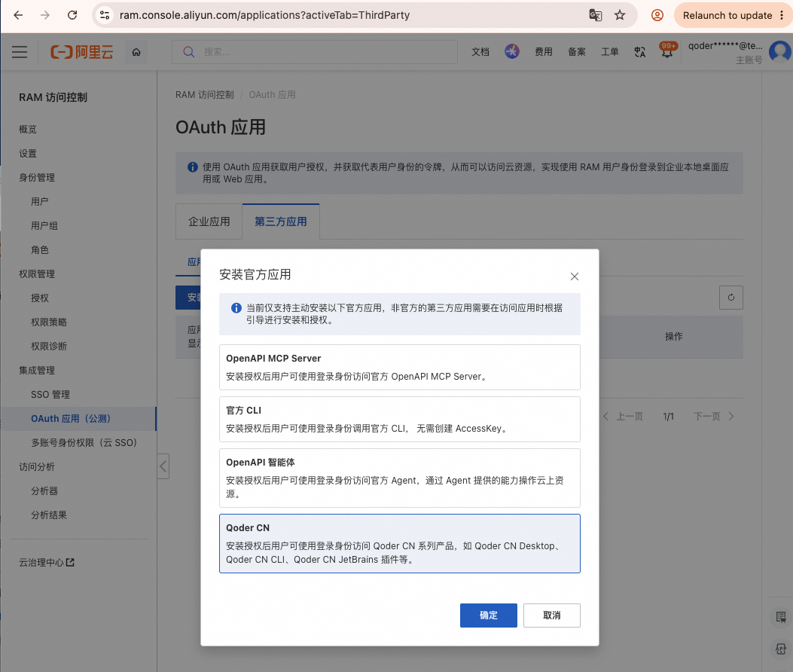Expand the 身份管理 sidebar section
Image resolution: width=793 pixels, height=672 pixels.
pos(37,178)
